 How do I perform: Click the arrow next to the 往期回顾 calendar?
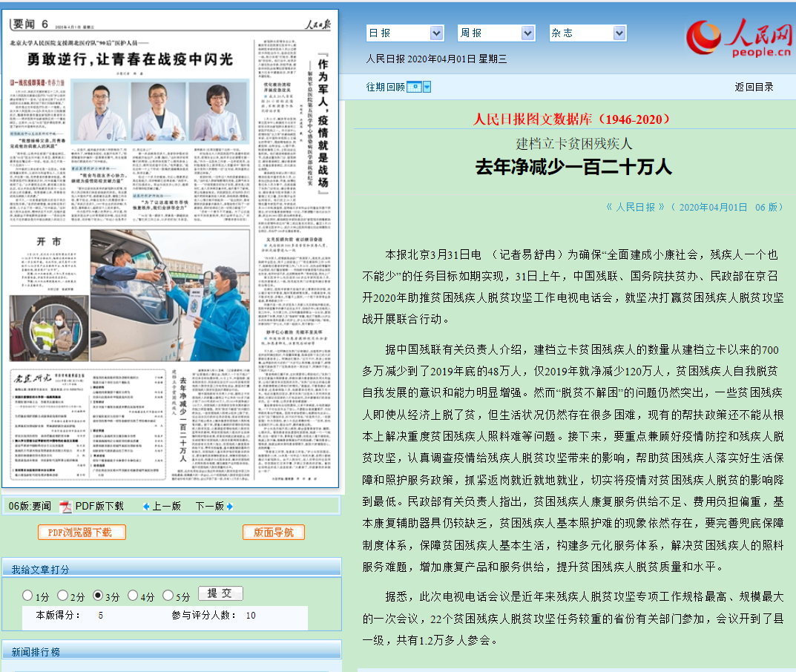click(427, 87)
